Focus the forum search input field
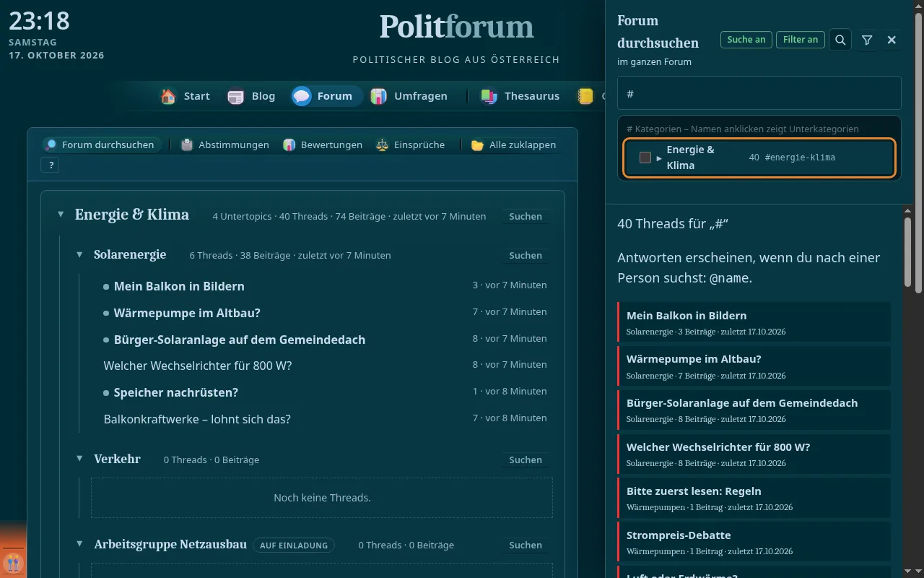The height and width of the screenshot is (578, 924). click(759, 93)
